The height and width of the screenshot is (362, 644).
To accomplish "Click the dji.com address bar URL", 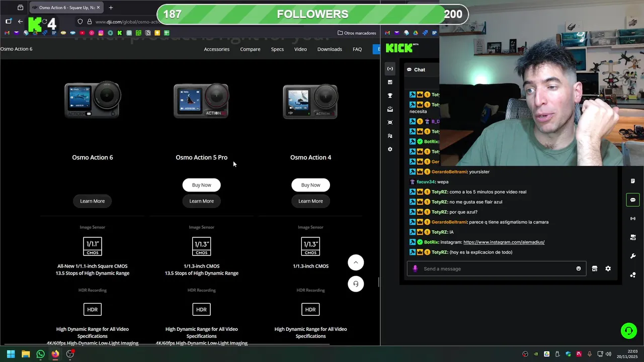I will point(127,22).
